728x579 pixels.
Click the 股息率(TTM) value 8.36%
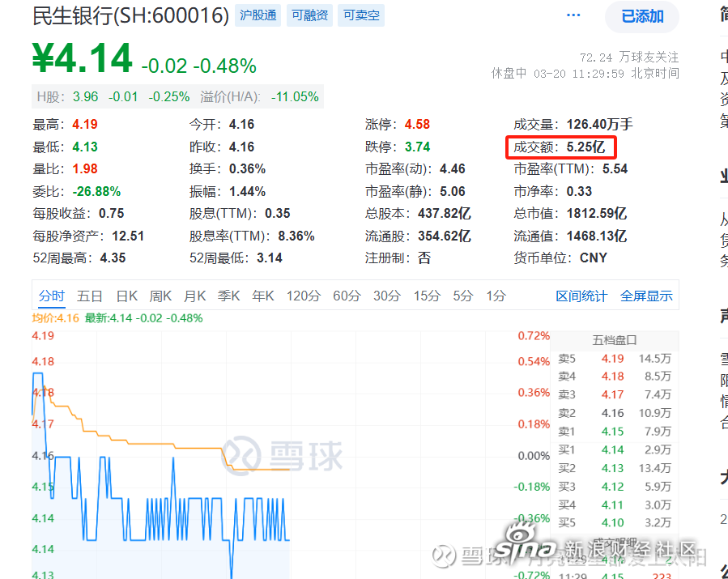tap(296, 236)
